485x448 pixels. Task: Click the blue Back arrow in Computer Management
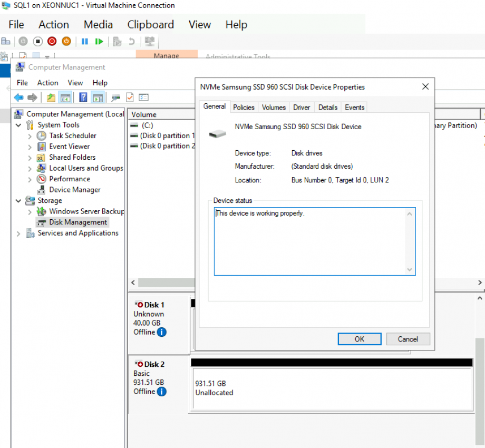(18, 98)
